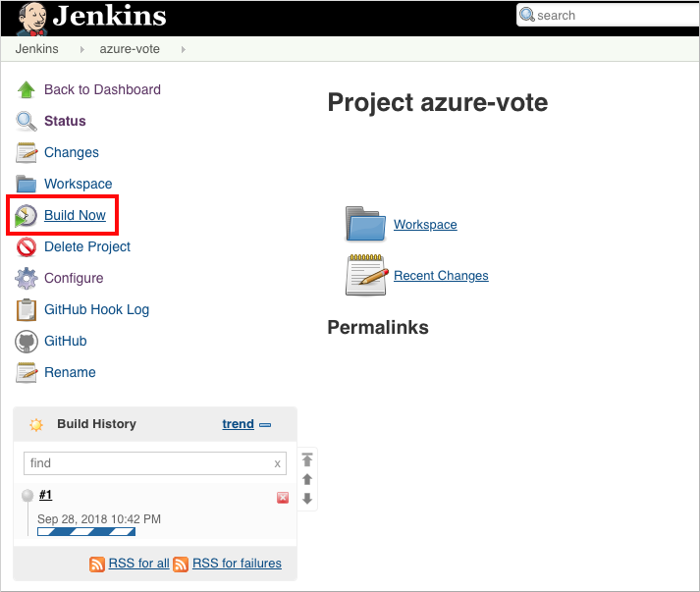700x592 pixels.
Task: Open the Recent Changes link
Action: pos(441,276)
